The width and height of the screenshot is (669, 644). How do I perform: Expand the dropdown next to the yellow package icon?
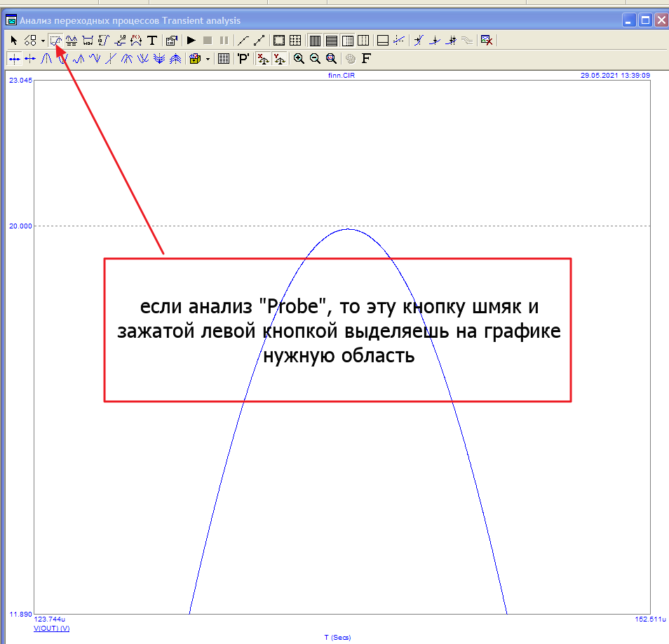[x=208, y=60]
